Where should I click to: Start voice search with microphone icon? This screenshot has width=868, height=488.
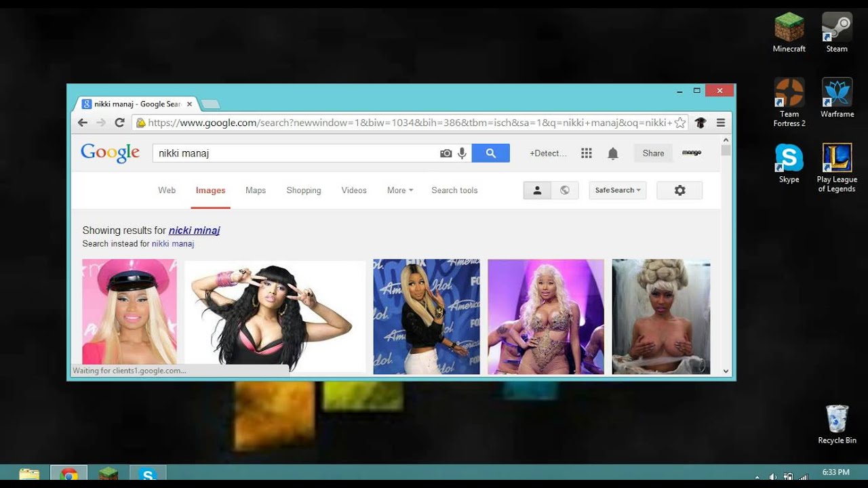(462, 153)
